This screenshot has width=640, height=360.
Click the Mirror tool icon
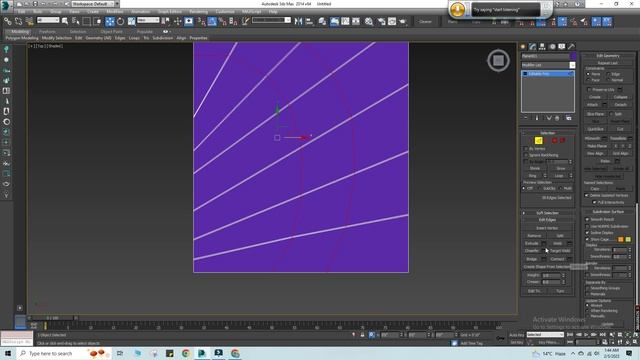point(298,21)
